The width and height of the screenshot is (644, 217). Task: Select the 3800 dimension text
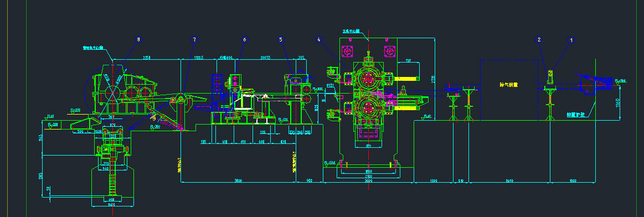click(238, 180)
